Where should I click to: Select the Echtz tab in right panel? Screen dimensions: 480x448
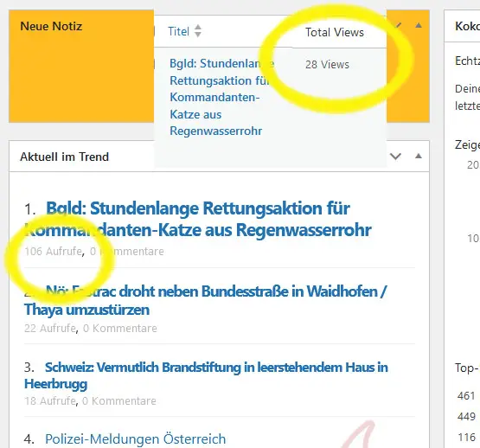467,61
